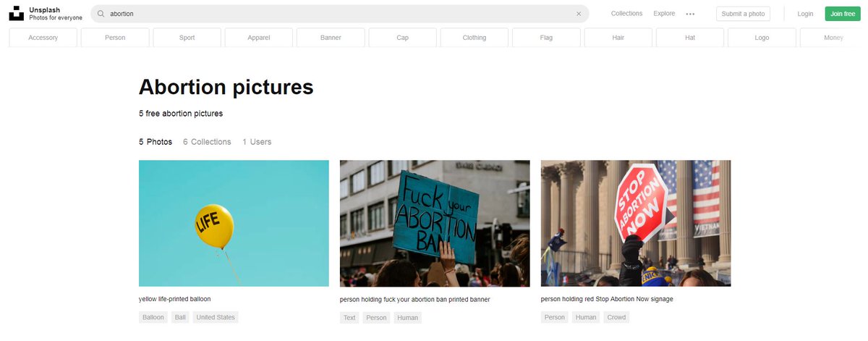The height and width of the screenshot is (341, 868).
Task: Select the Banner category chip
Action: (x=331, y=38)
